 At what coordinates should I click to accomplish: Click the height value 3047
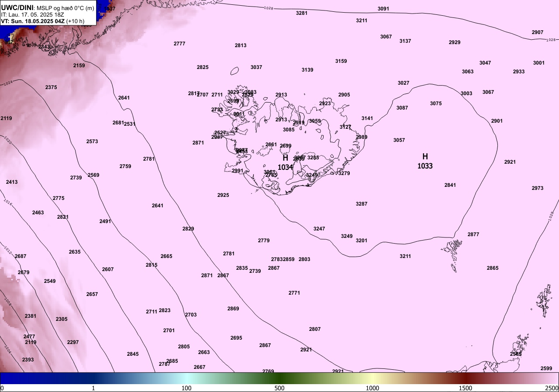(x=485, y=63)
